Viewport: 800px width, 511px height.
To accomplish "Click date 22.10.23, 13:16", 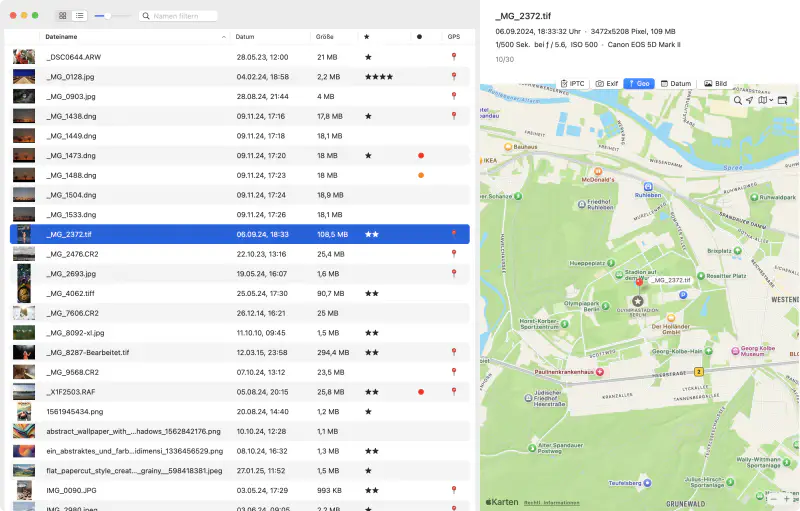I will (x=261, y=254).
